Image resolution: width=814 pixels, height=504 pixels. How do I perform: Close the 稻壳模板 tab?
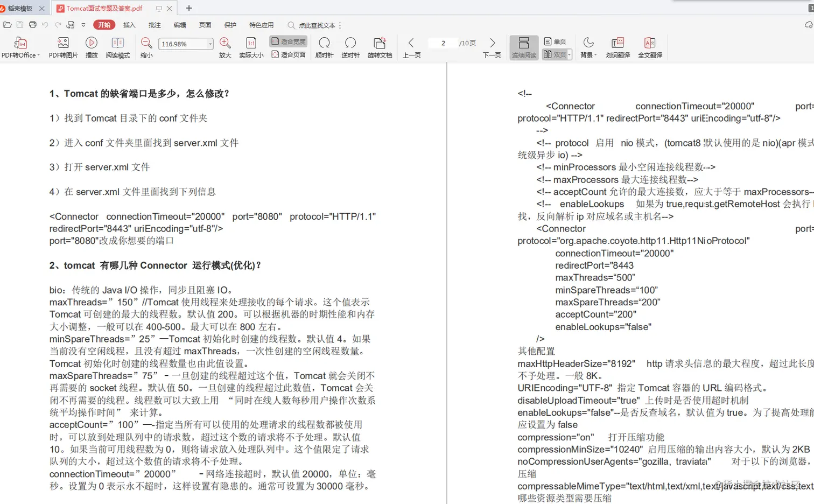[x=42, y=9]
